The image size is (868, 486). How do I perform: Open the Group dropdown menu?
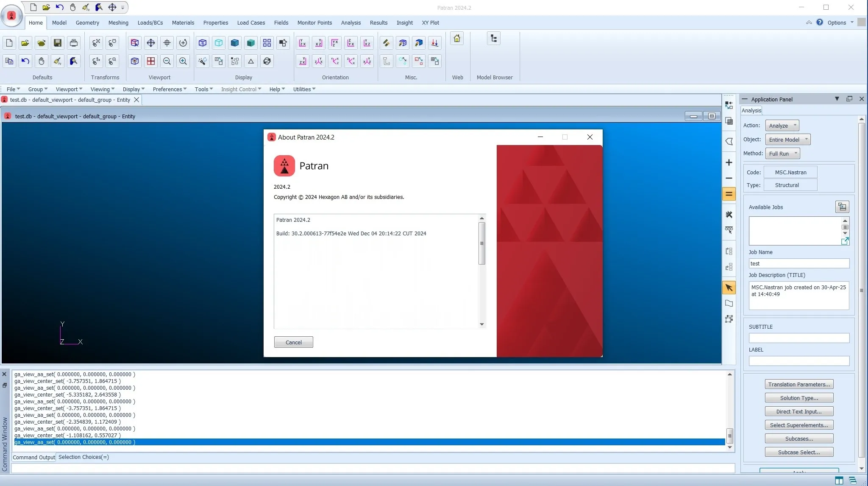point(38,89)
